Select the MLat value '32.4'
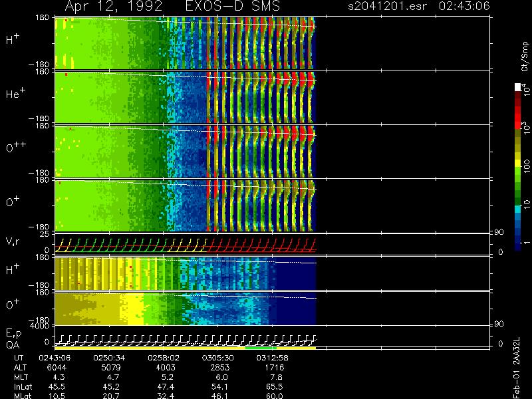 pos(166,396)
